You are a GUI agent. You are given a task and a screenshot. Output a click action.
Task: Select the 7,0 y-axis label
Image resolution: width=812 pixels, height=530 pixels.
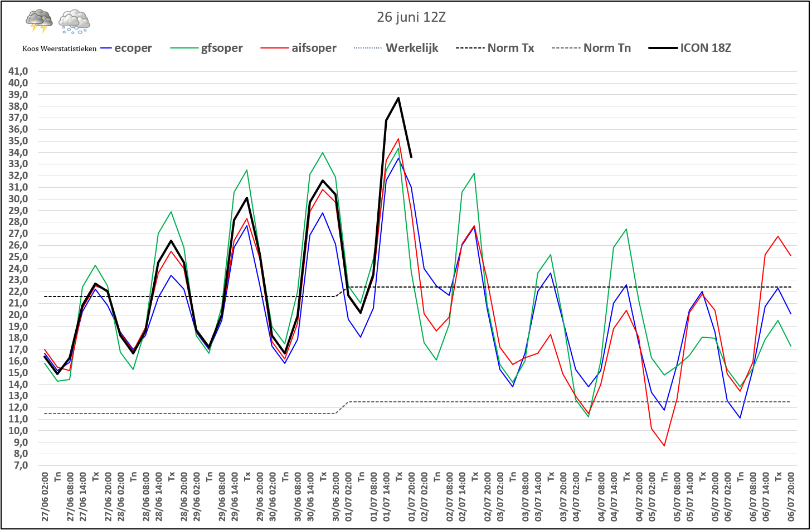tap(21, 465)
